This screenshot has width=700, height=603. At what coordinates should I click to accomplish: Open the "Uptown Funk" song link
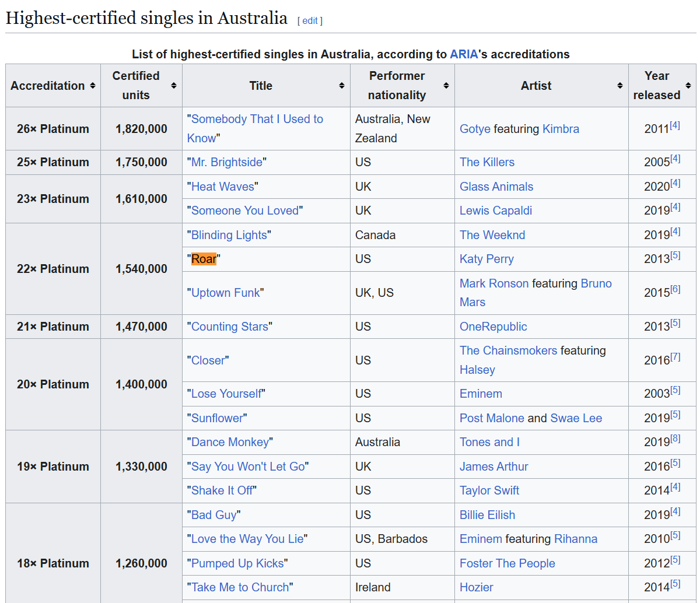(226, 293)
